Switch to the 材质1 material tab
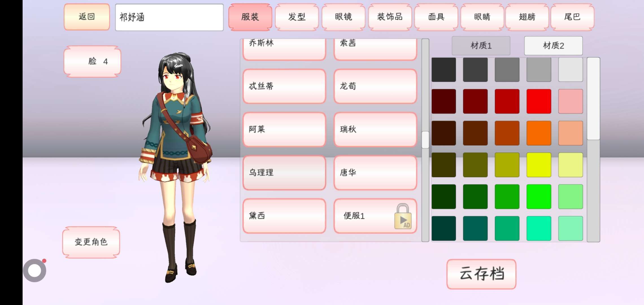Image resolution: width=644 pixels, height=305 pixels. 481,45
